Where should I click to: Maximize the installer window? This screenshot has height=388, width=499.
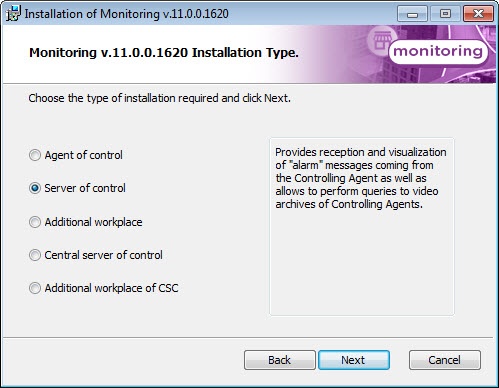445,14
